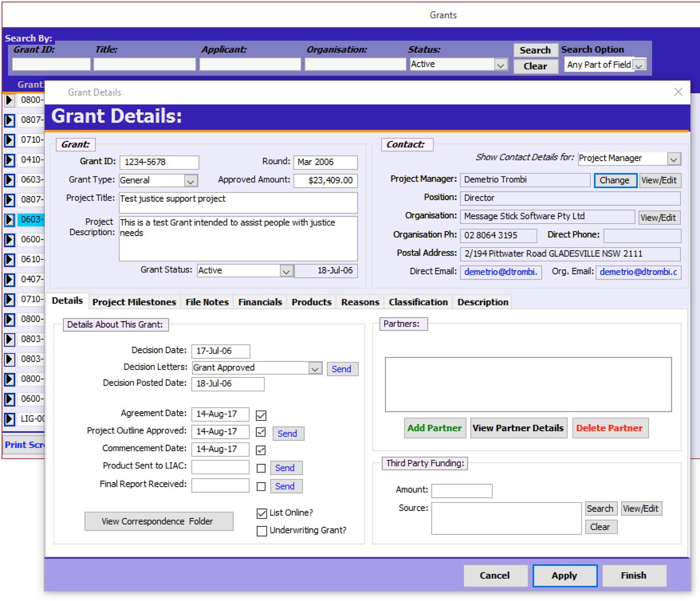Close the Grant Details dialog

click(x=678, y=92)
